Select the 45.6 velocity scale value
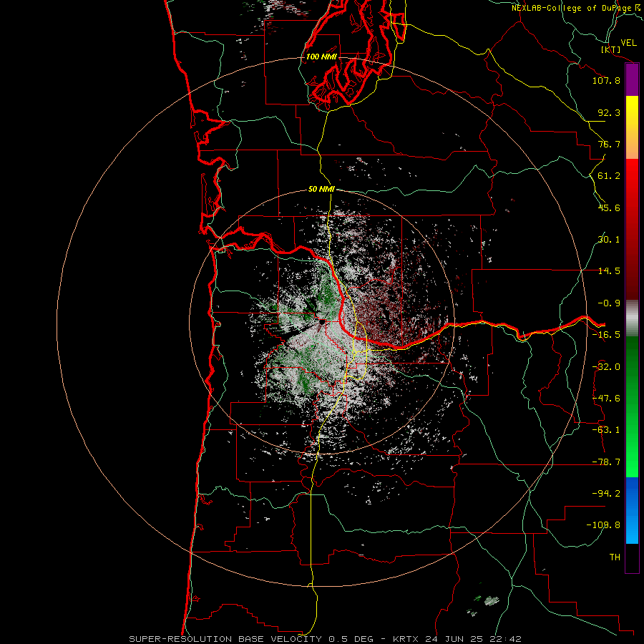 [609, 208]
